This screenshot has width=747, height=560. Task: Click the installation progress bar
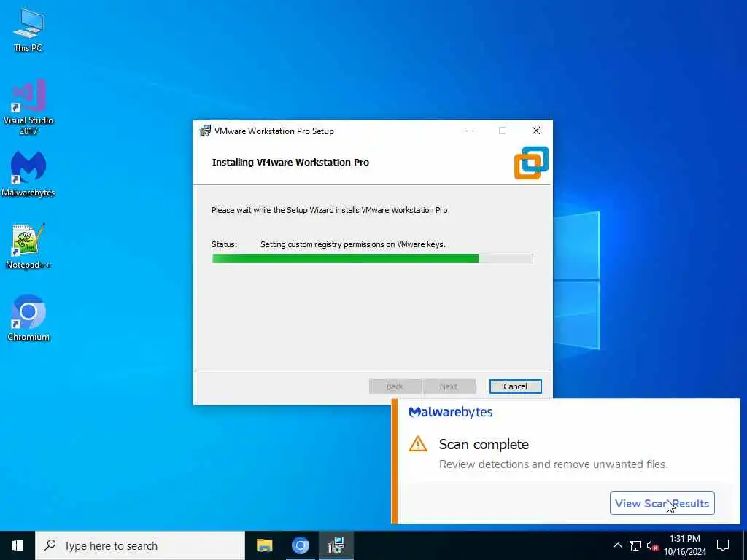pyautogui.click(x=373, y=259)
